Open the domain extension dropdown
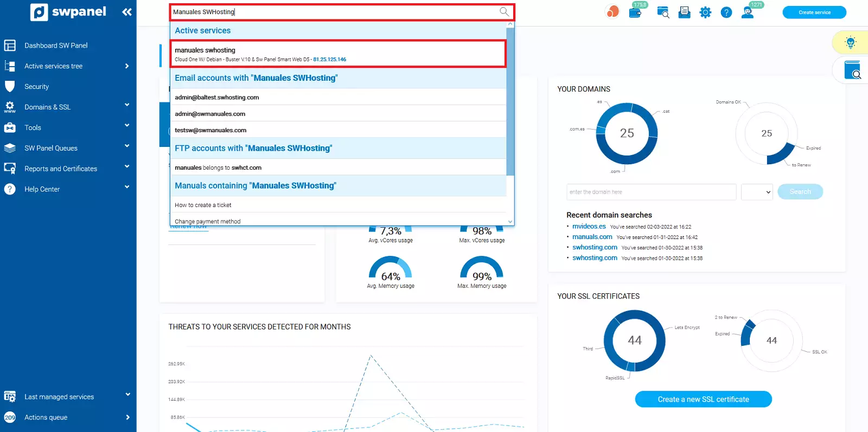Image resolution: width=868 pixels, height=432 pixels. (757, 192)
